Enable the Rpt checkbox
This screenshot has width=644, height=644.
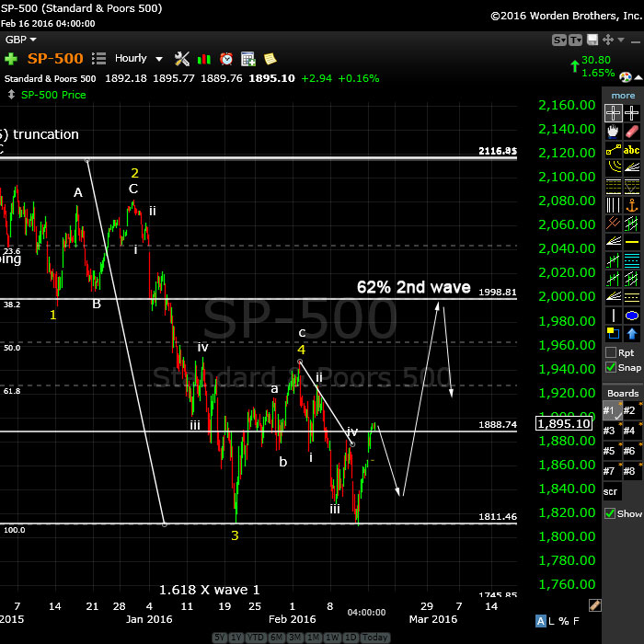point(611,352)
